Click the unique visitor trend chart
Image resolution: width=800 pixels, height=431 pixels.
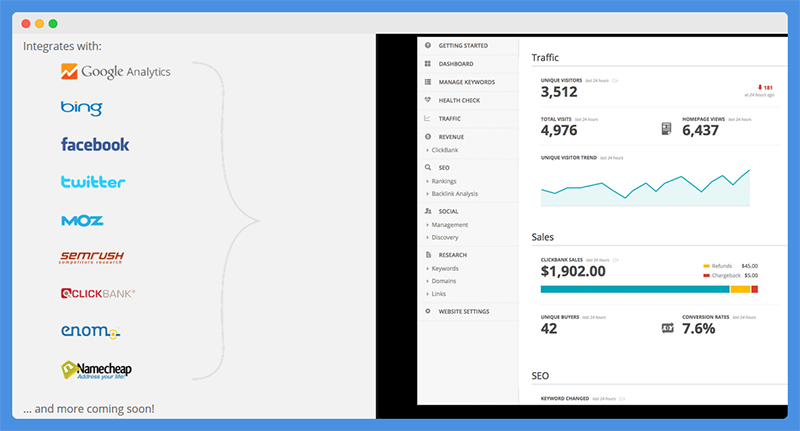pos(645,188)
